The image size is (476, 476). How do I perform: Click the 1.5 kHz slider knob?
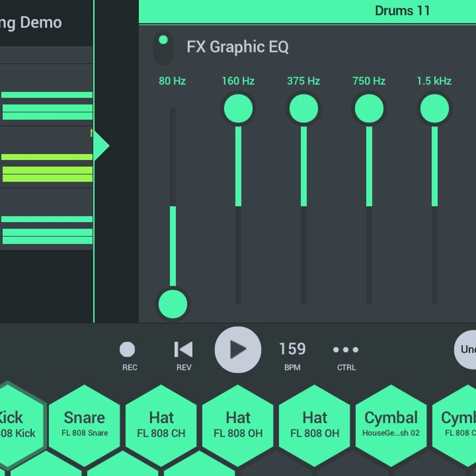point(435,108)
